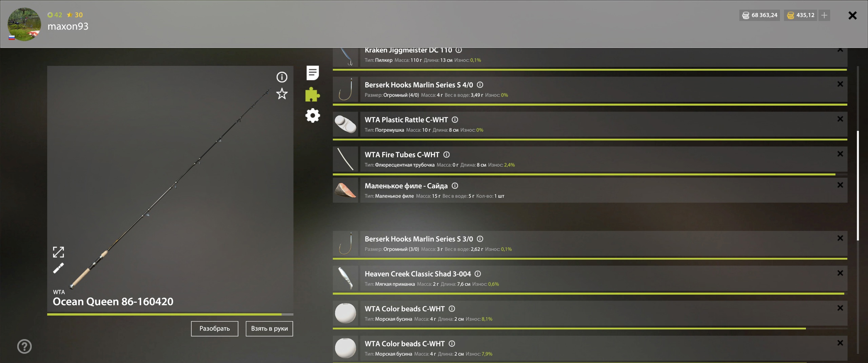
Task: Add gold coins with plus button
Action: coord(824,15)
